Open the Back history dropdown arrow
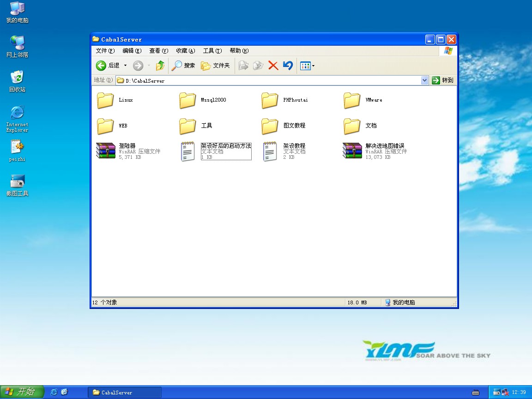Image resolution: width=532 pixels, height=399 pixels. (125, 66)
